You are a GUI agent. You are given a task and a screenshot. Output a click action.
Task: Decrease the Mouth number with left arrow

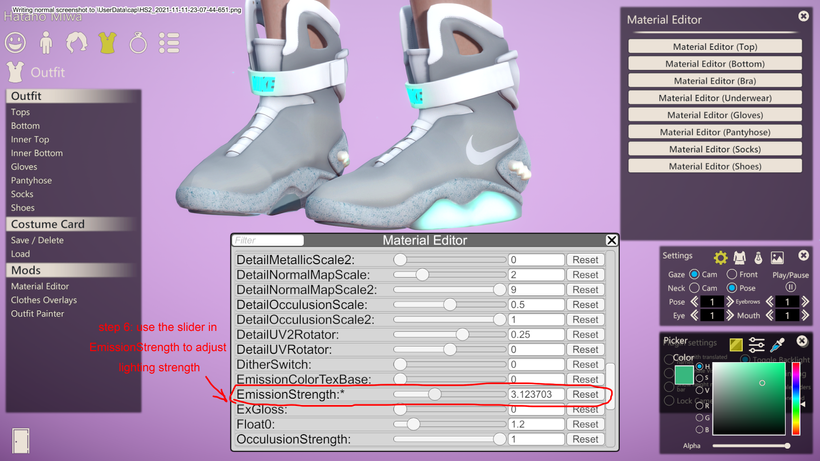click(x=769, y=315)
